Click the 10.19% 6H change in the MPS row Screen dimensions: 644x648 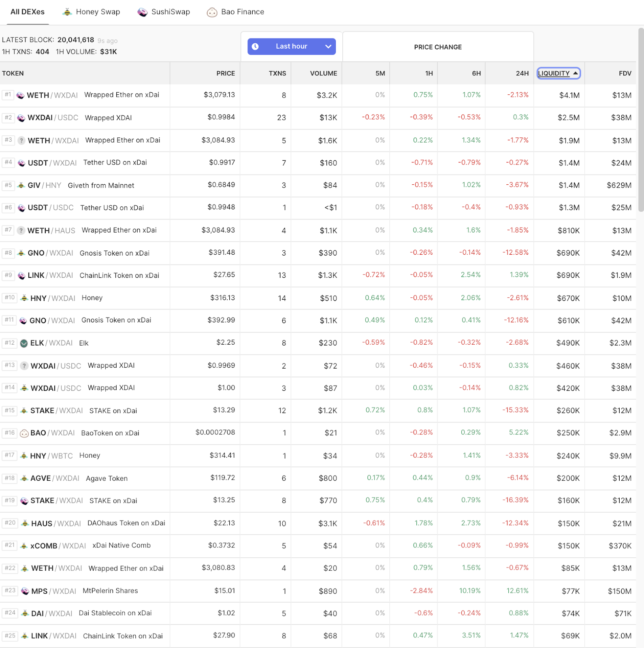tap(470, 591)
